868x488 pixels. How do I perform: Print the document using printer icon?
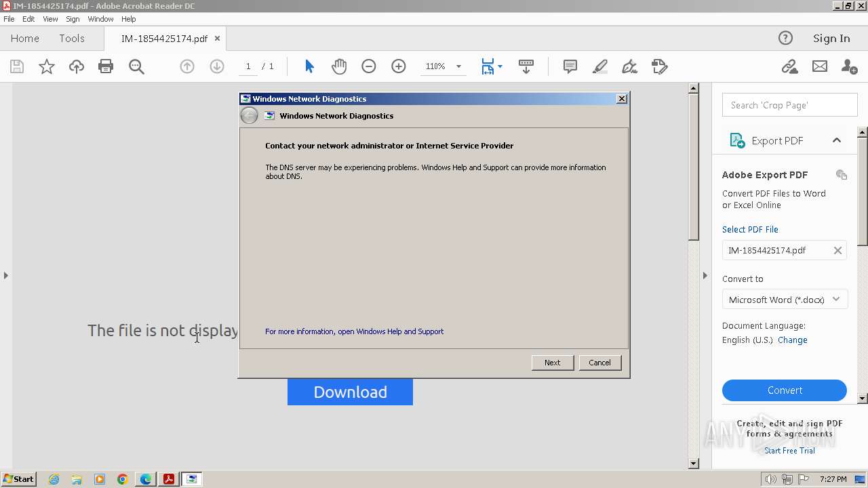tap(106, 66)
